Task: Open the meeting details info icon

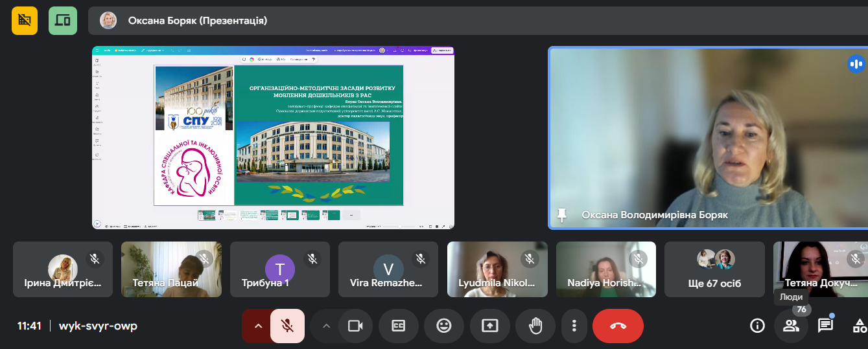Action: 757,326
